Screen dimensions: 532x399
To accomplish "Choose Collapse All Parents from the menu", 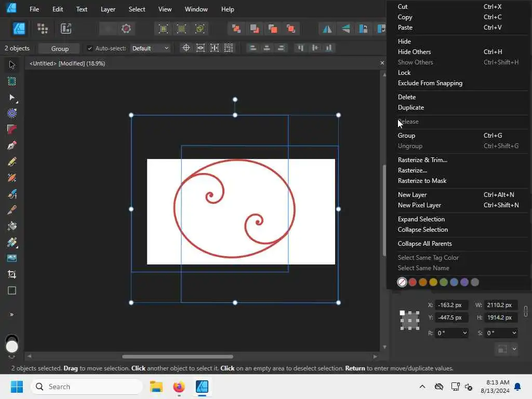I will (425, 244).
